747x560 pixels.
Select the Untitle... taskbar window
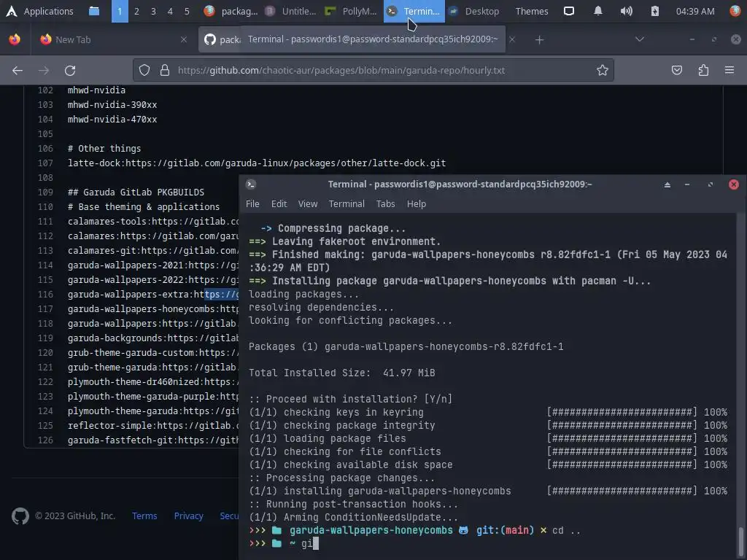click(292, 11)
